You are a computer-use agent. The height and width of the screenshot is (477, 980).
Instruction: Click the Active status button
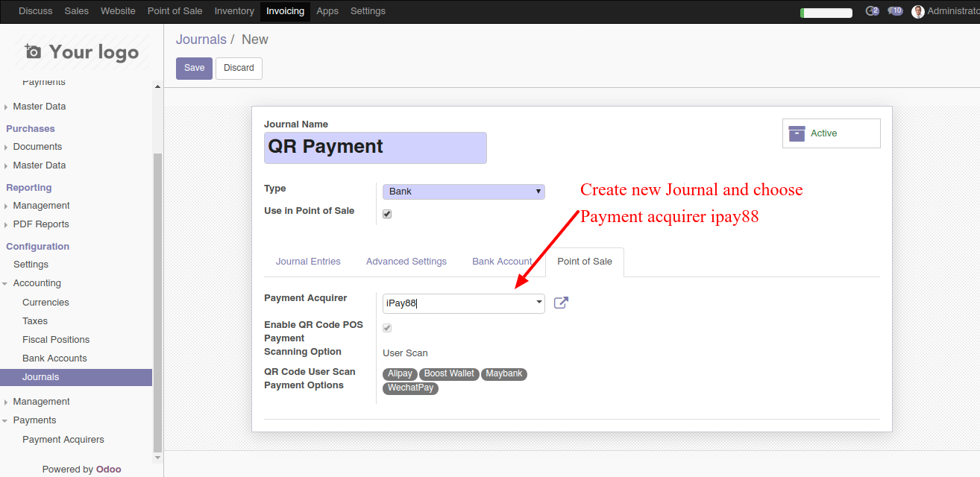click(831, 133)
